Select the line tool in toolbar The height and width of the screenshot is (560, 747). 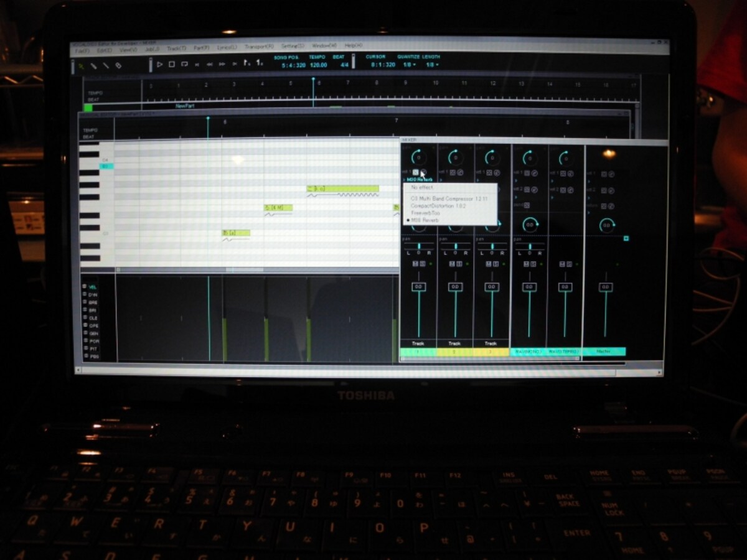(x=106, y=65)
